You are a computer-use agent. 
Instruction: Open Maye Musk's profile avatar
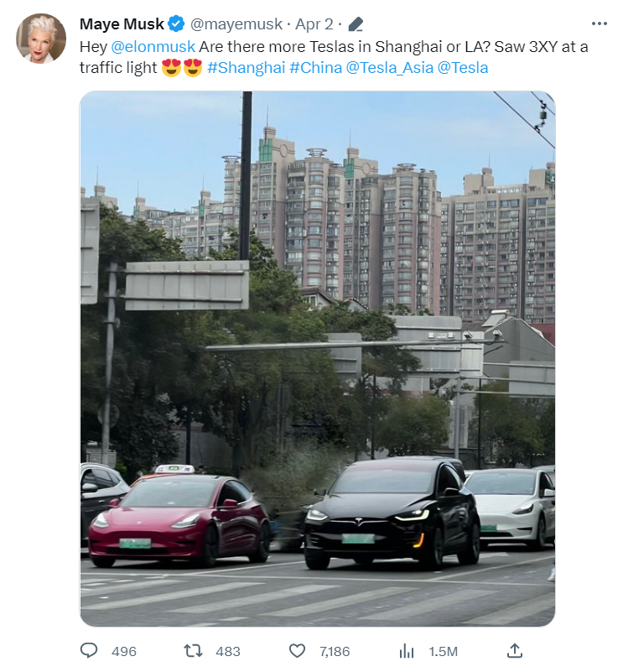coord(41,38)
